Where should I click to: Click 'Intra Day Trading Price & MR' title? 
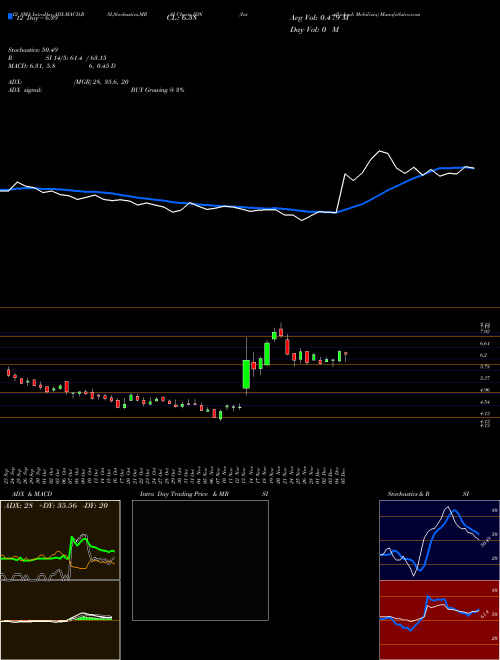184,494
